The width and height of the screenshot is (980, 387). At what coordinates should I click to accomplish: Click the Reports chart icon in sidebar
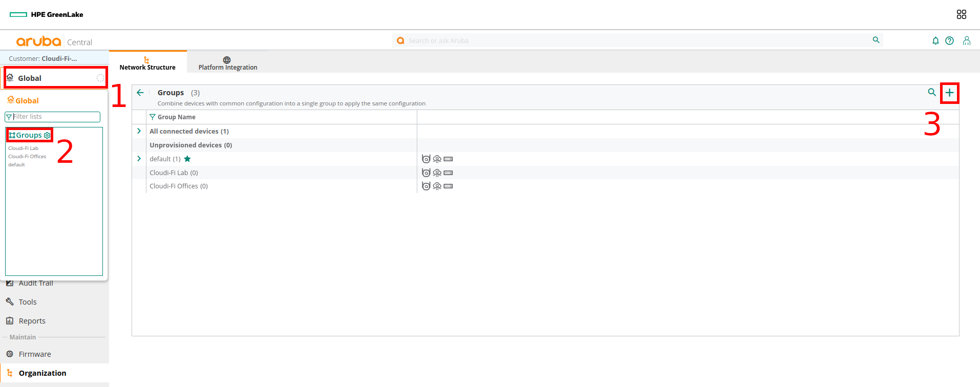click(x=10, y=320)
